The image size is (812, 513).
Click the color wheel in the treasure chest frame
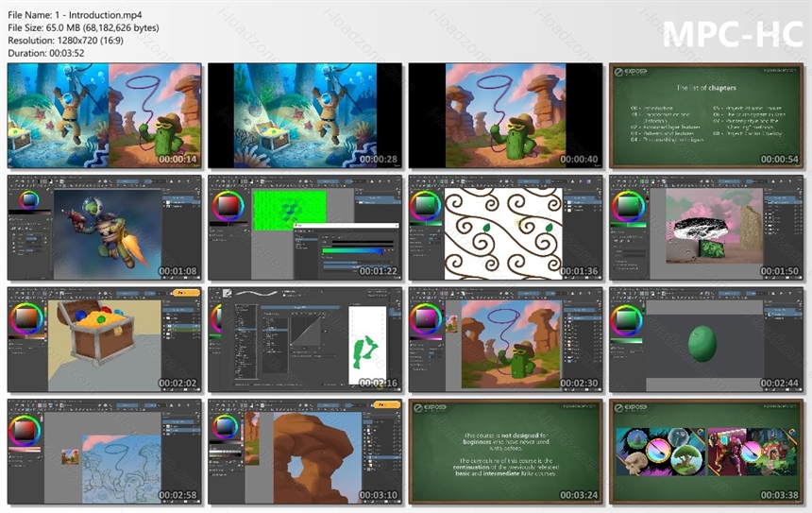pos(27,318)
